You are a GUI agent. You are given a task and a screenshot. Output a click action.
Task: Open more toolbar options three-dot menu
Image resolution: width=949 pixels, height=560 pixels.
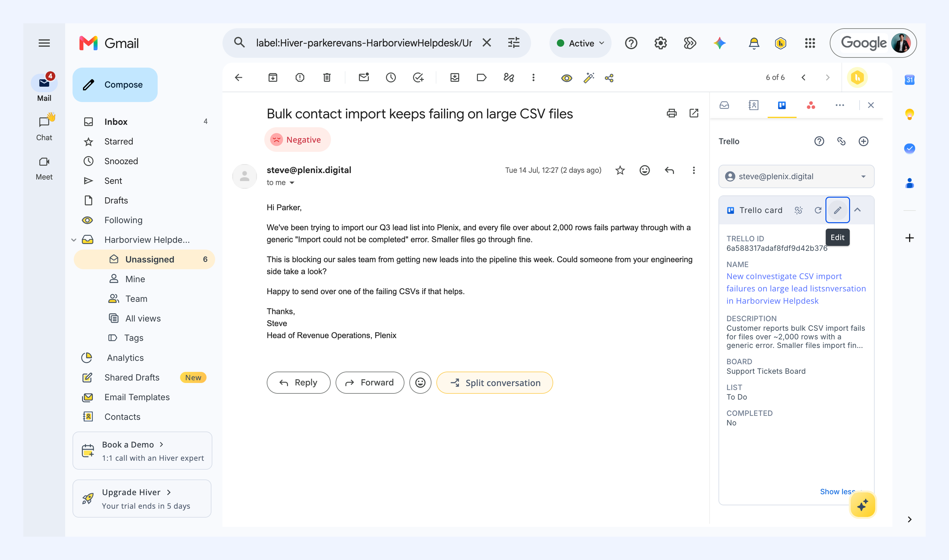click(x=533, y=78)
